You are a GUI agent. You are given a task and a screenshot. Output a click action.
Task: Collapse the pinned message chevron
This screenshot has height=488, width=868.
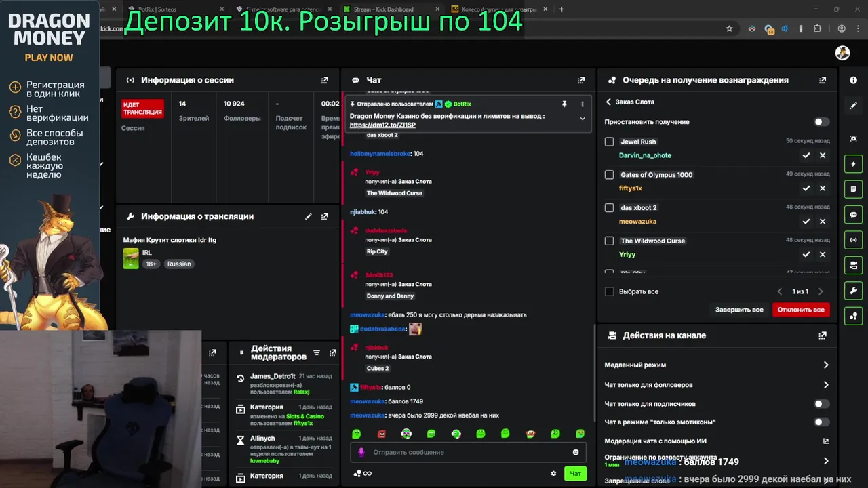582,119
